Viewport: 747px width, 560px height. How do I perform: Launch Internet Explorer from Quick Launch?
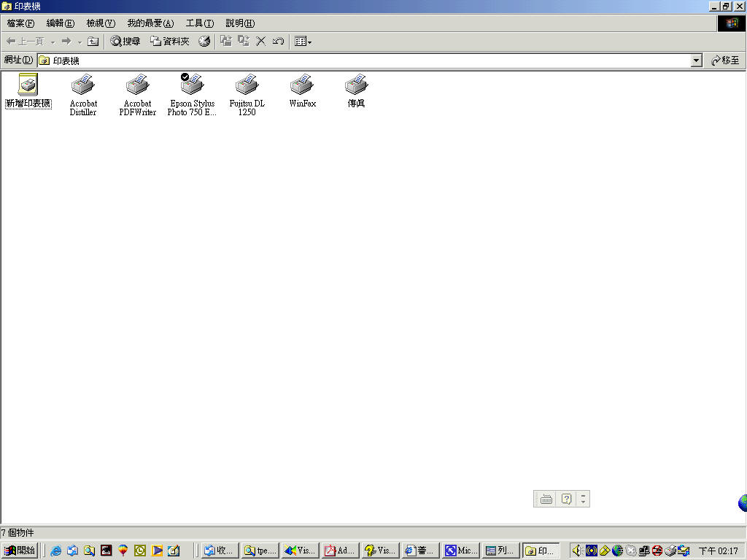[55, 551]
